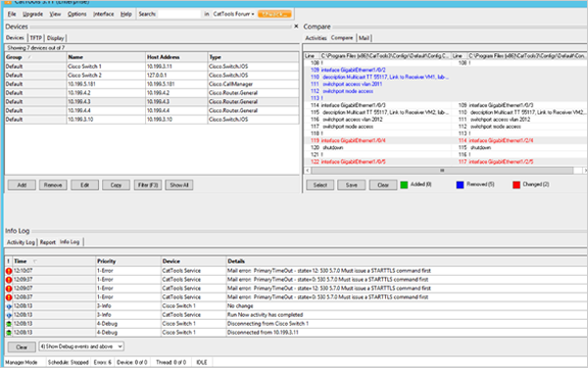Click the Filter (F3) button

[148, 185]
